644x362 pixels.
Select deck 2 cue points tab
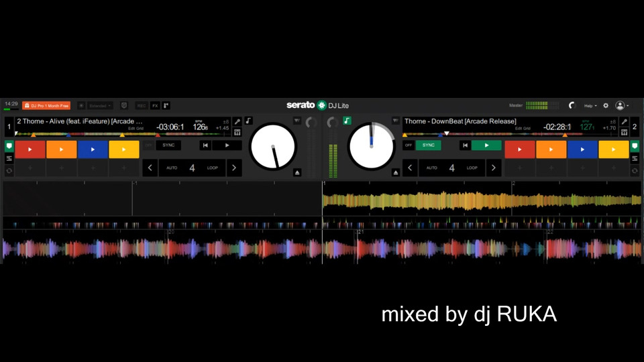[635, 146]
